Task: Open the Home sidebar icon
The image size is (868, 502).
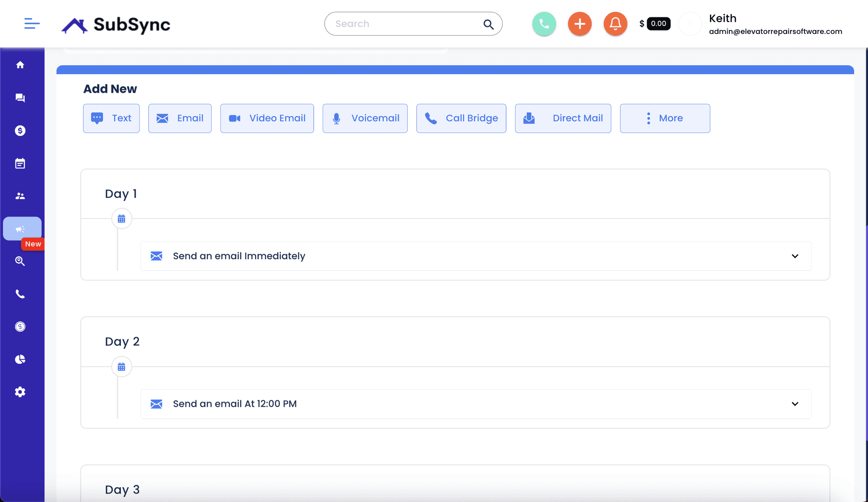Action: click(x=20, y=65)
